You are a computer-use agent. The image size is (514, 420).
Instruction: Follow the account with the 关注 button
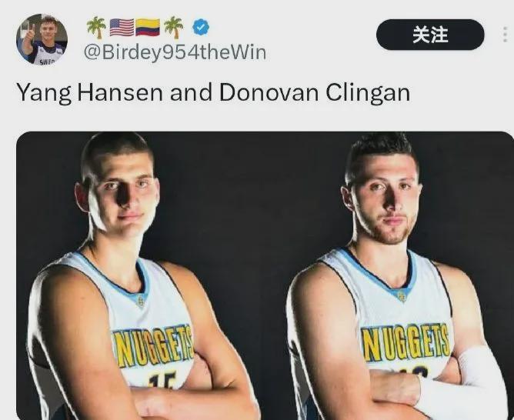tap(430, 35)
